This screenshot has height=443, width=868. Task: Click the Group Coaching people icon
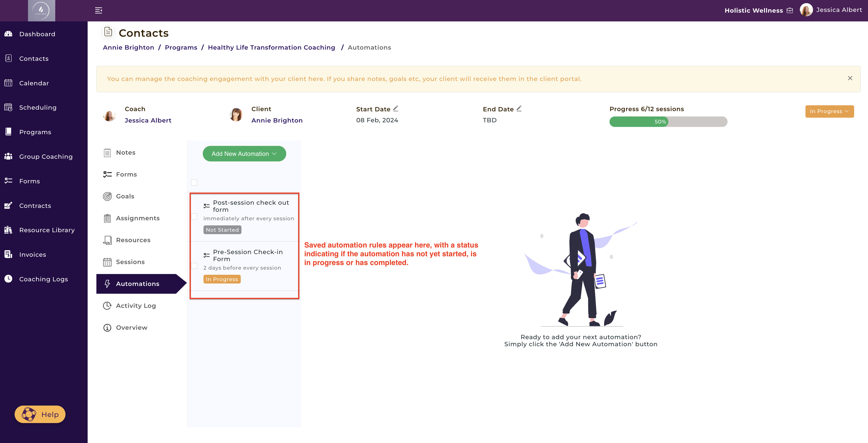click(x=9, y=156)
